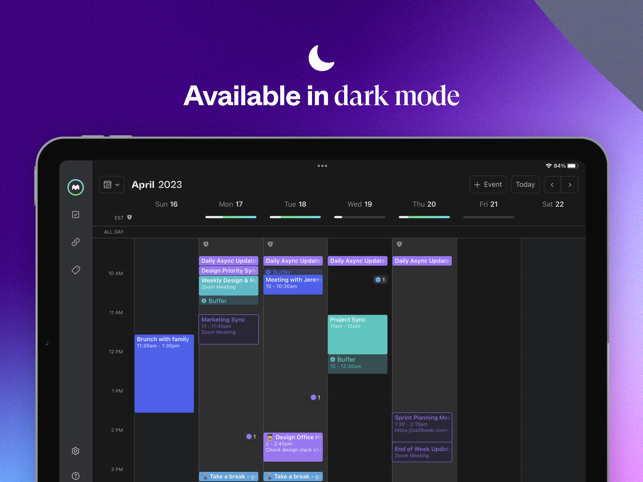Open Tuesday's Take a break event
643x482 pixels.
293,477
